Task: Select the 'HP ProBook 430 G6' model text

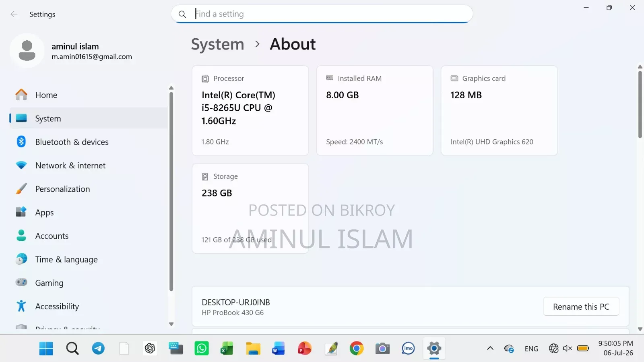Action: [x=233, y=312]
